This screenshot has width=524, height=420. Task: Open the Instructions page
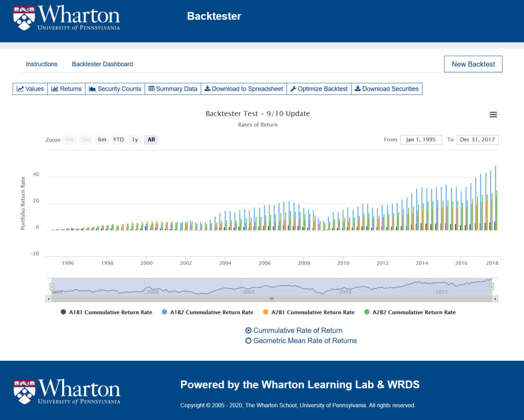[42, 64]
